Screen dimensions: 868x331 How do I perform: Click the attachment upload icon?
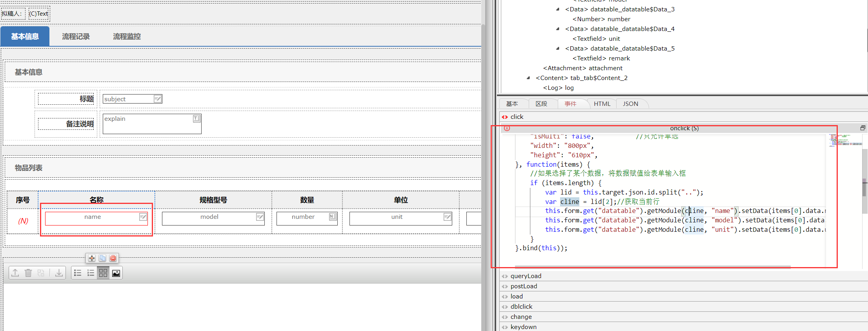click(x=15, y=273)
